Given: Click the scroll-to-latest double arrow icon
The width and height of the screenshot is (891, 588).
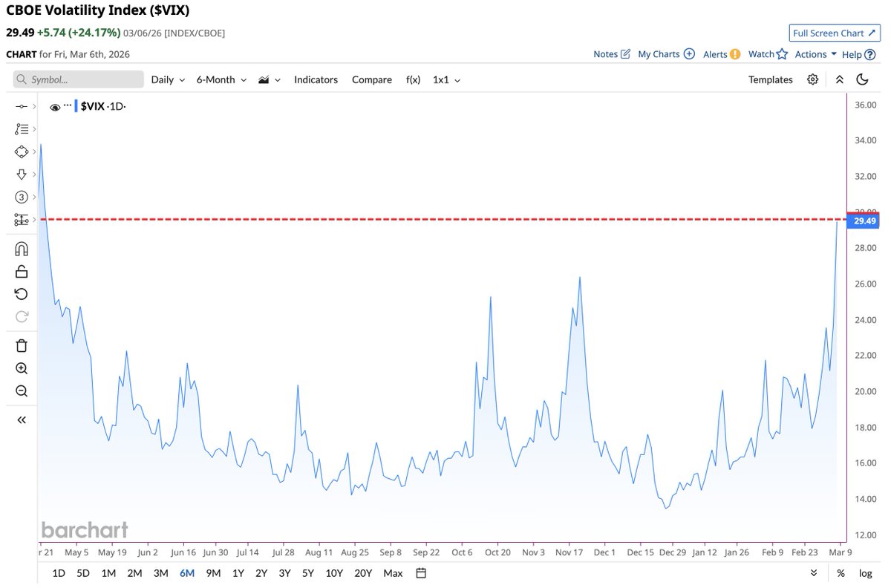Looking at the screenshot, I should 815,572.
